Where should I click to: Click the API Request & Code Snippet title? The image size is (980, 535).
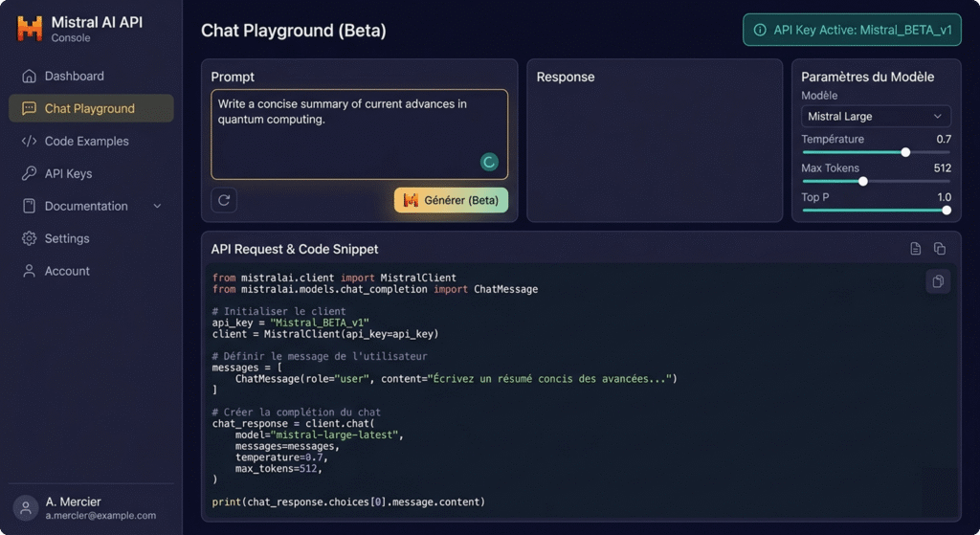click(x=295, y=249)
